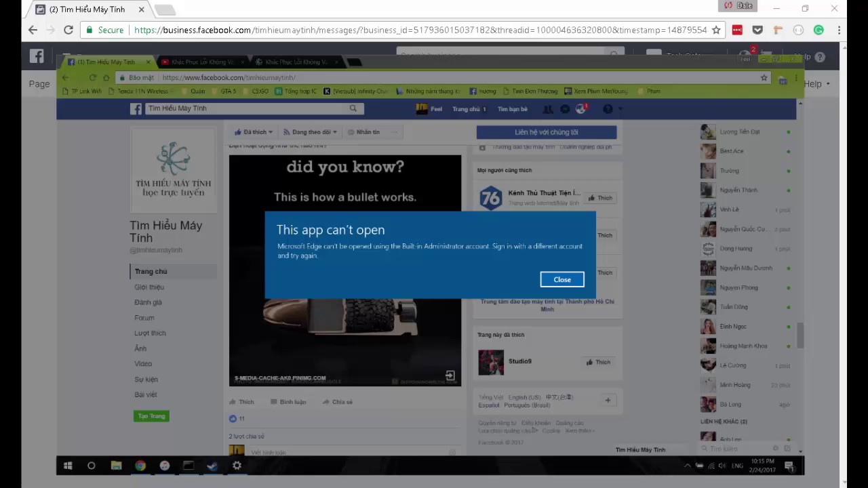
Task: Open Chrome's three-dot menu
Action: pos(839,30)
